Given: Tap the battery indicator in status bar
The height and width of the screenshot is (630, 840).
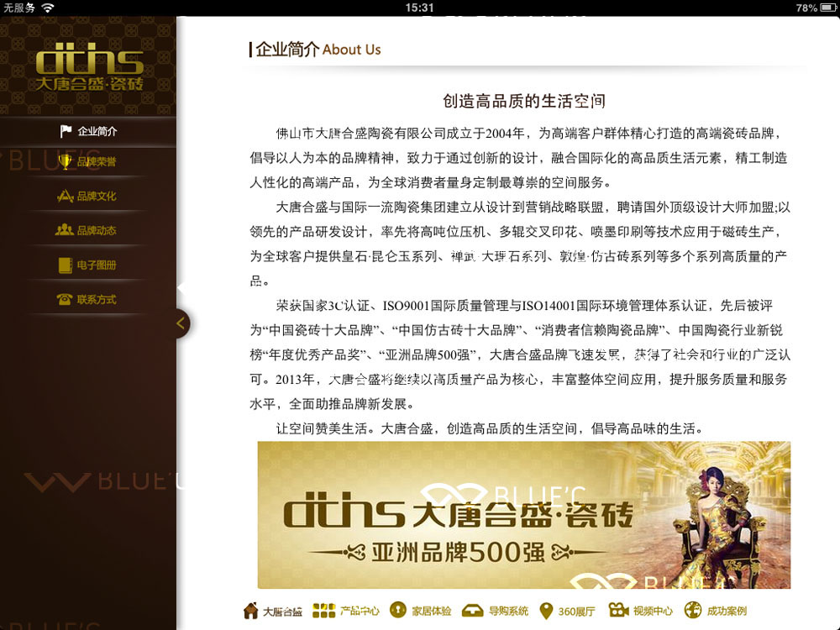Looking at the screenshot, I should point(829,8).
